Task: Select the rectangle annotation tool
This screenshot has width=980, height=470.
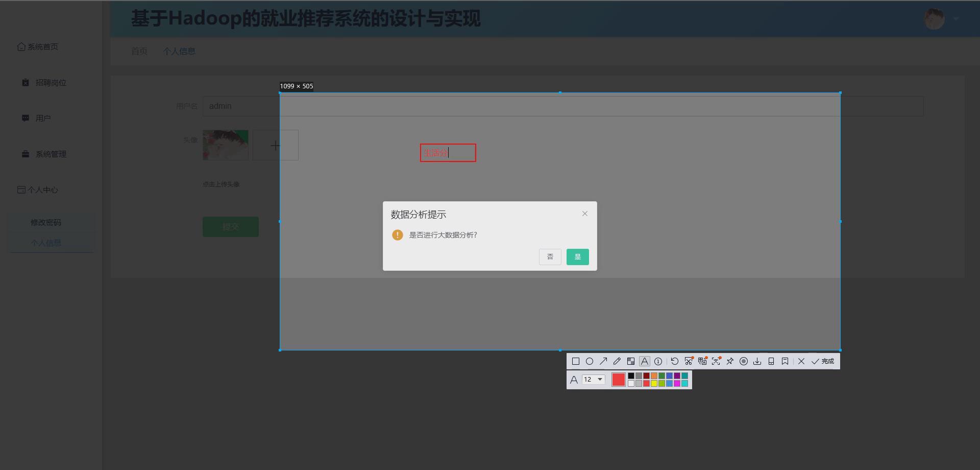Action: (576, 361)
